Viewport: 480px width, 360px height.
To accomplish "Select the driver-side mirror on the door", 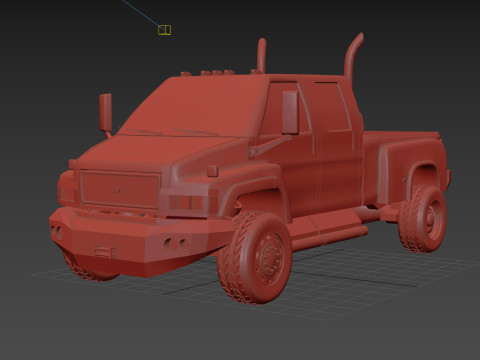I will tap(290, 112).
